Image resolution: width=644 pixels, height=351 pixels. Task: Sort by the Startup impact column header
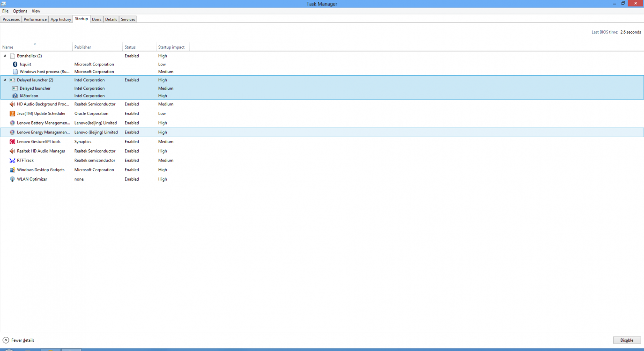click(173, 47)
